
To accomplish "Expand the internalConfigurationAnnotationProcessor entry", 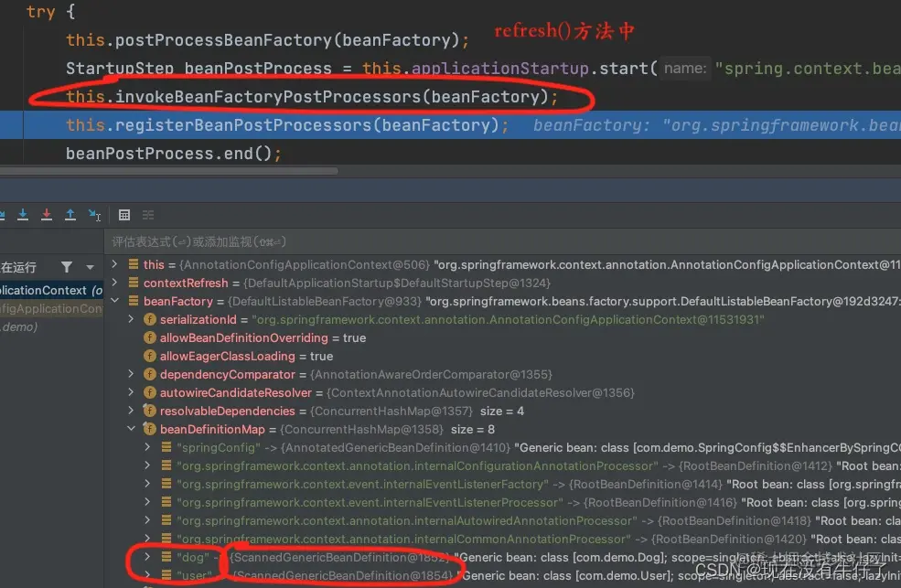I will tap(147, 465).
